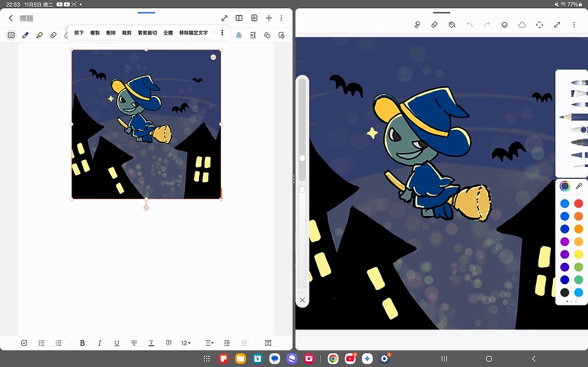588x367 pixels.
Task: Choose 複製 from the image menu
Action: 95,33
